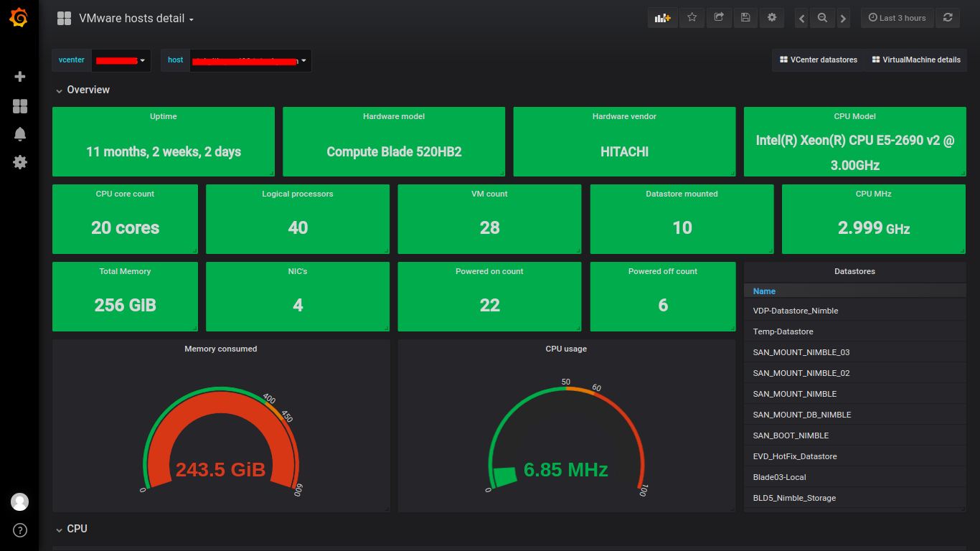Open the VCenter datastores link
Screen dimensions: 980x551
(819, 60)
